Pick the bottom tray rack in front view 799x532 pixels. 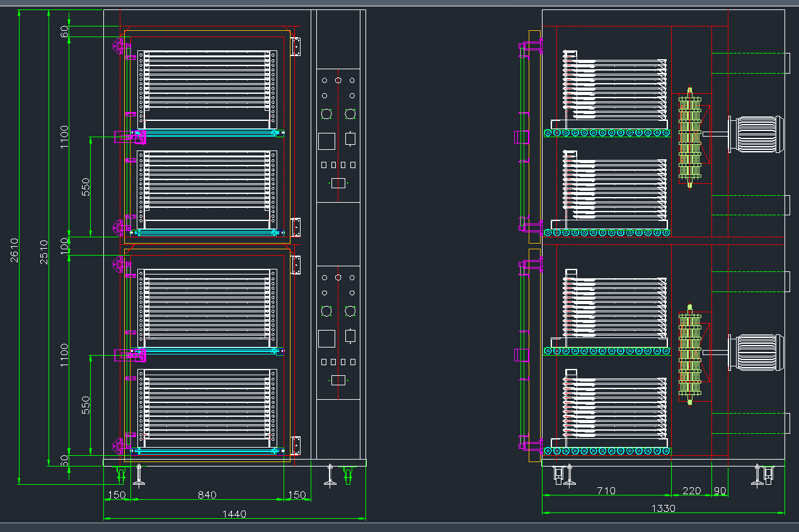pyautogui.click(x=207, y=408)
